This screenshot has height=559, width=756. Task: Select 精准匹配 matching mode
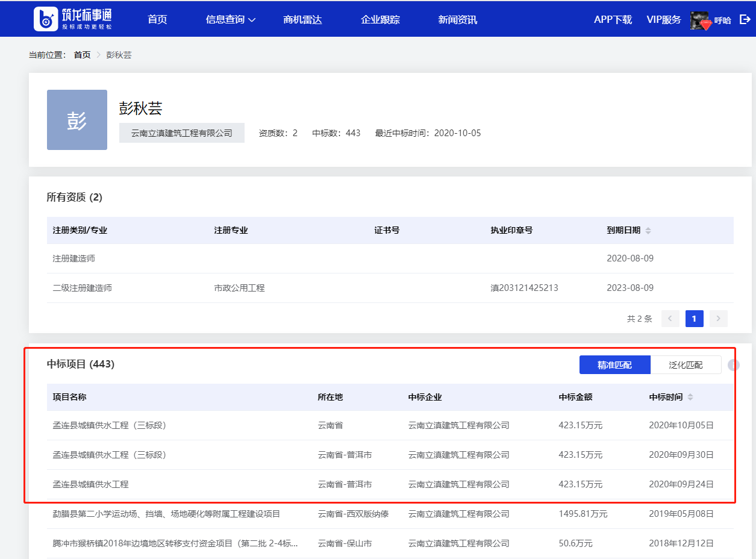(x=614, y=365)
